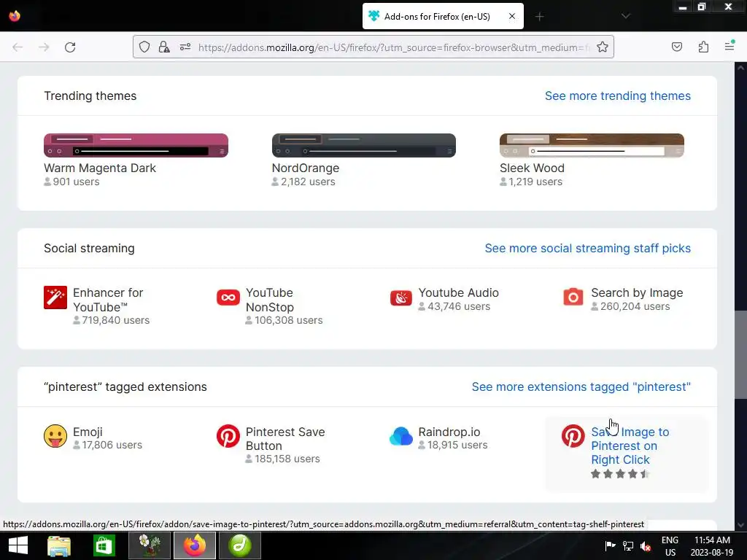Click the forward navigation arrow
The width and height of the screenshot is (747, 560).
[44, 47]
